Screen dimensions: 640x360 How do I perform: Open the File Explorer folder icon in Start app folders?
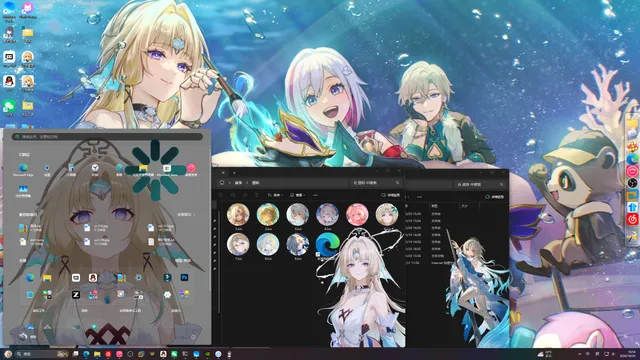click(47, 278)
